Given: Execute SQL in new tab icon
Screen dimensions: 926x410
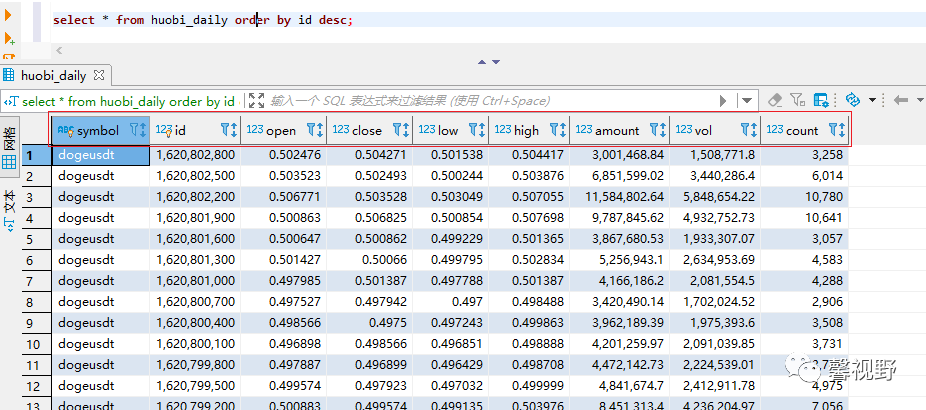Looking at the screenshot, I should point(9,39).
